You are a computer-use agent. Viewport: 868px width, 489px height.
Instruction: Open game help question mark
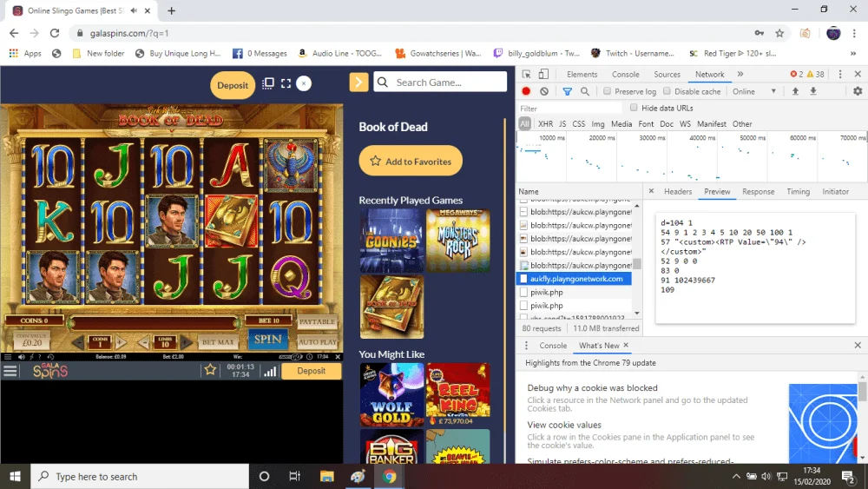coord(40,357)
